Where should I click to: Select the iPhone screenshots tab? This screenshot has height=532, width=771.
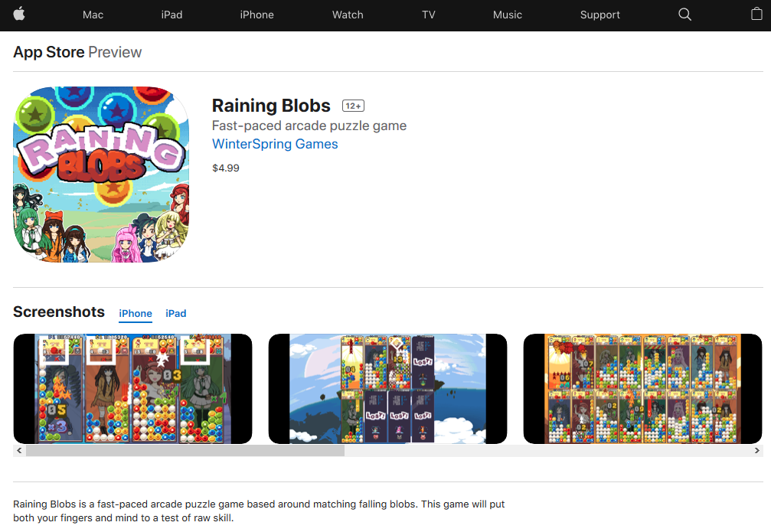[x=136, y=314]
